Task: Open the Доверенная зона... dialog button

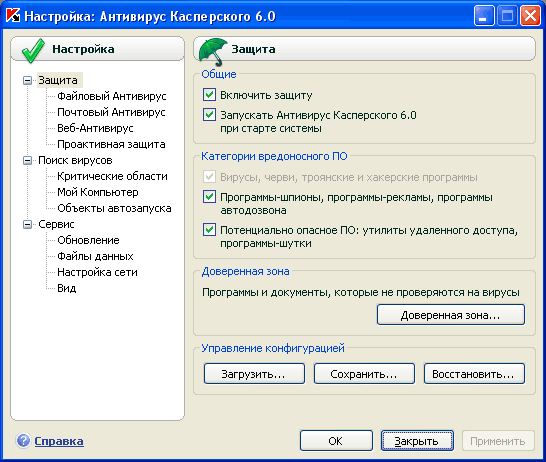Action: (x=451, y=315)
